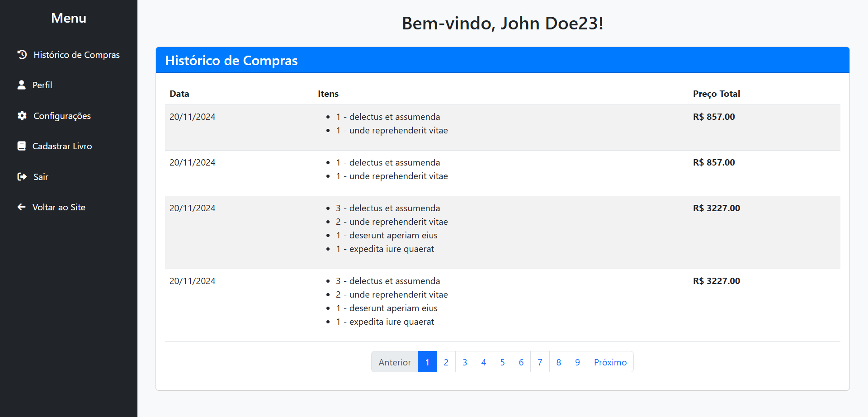Open Histórico de Compras from the sidebar menu
Viewport: 868px width, 417px height.
[76, 54]
